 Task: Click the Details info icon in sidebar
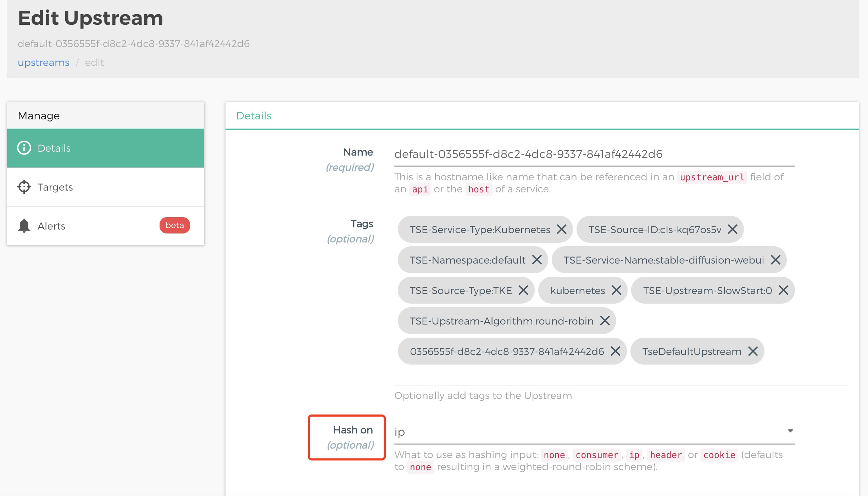click(x=24, y=148)
